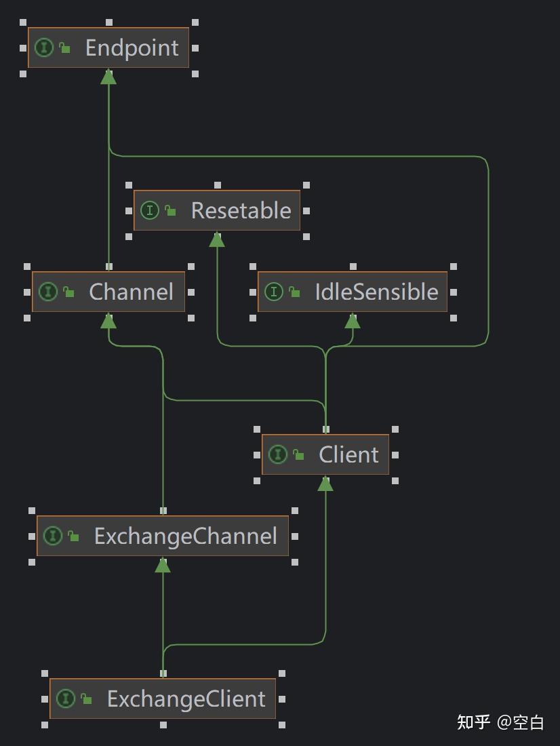560x746 pixels.
Task: Click the arrow connecting ExchangeClient to Client
Action: (x=325, y=483)
